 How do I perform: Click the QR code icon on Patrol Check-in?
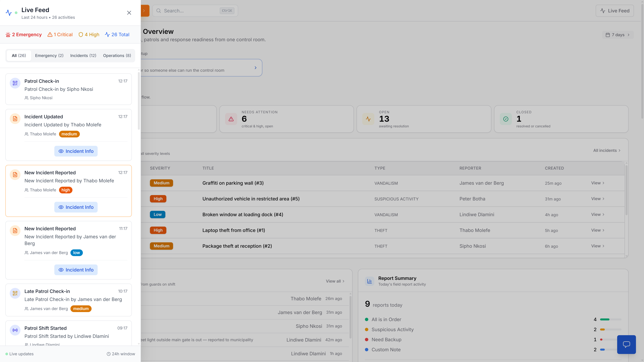[15, 83]
